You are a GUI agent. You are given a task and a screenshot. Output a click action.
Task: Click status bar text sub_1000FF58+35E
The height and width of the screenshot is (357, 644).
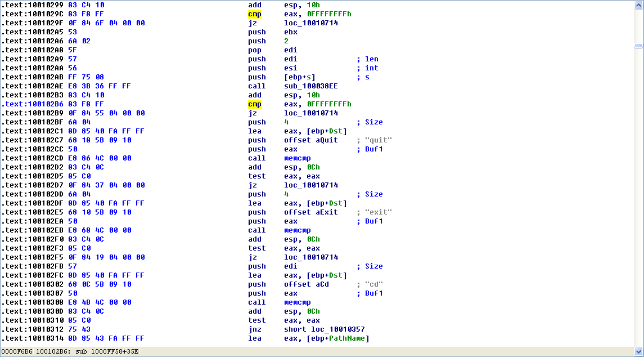[107, 352]
